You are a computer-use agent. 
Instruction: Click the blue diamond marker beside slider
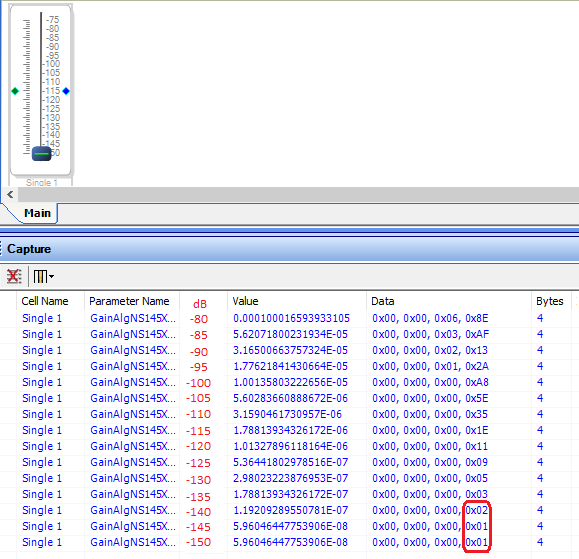[x=66, y=91]
